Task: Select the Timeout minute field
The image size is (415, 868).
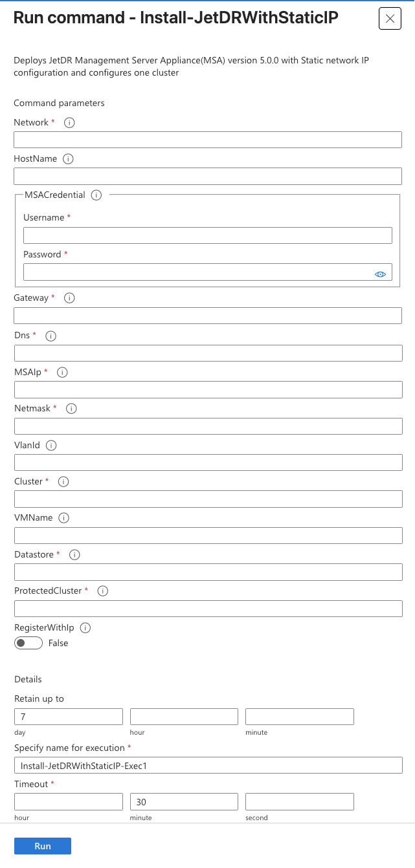Action: click(x=184, y=802)
